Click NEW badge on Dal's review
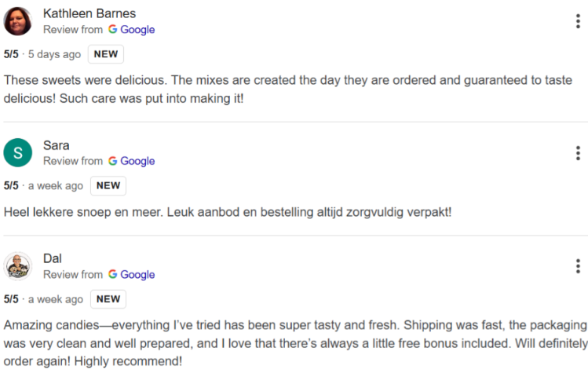 [x=108, y=299]
